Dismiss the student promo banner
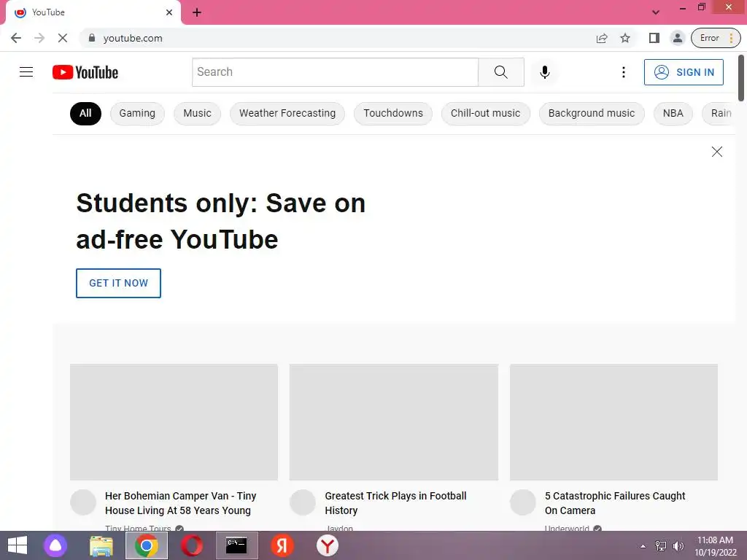This screenshot has height=560, width=747. (716, 152)
